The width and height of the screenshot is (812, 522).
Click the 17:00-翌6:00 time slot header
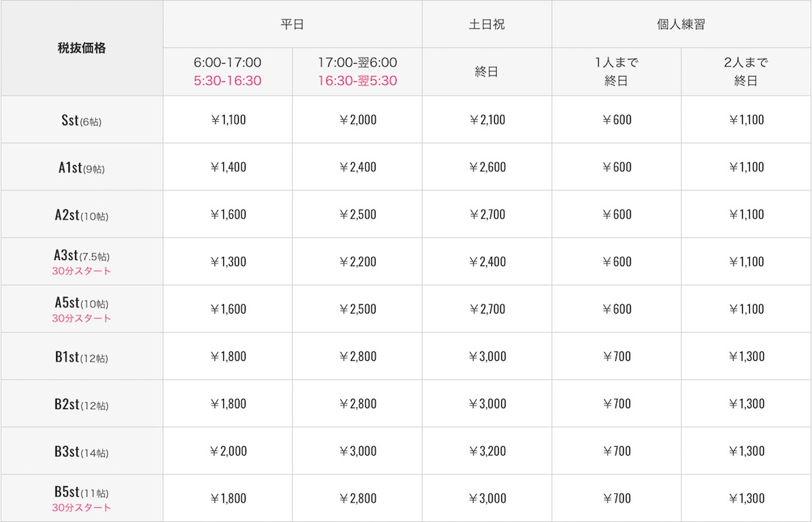(x=357, y=63)
